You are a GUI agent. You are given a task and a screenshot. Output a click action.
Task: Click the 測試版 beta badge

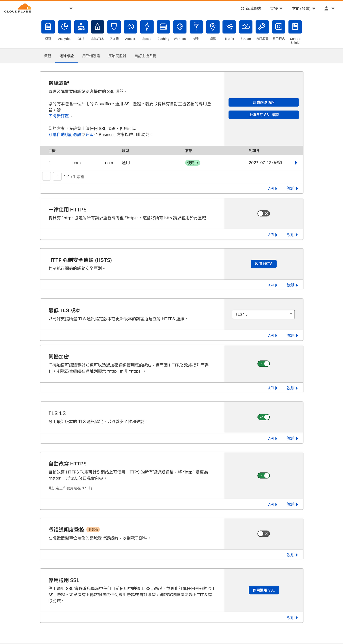pyautogui.click(x=93, y=529)
